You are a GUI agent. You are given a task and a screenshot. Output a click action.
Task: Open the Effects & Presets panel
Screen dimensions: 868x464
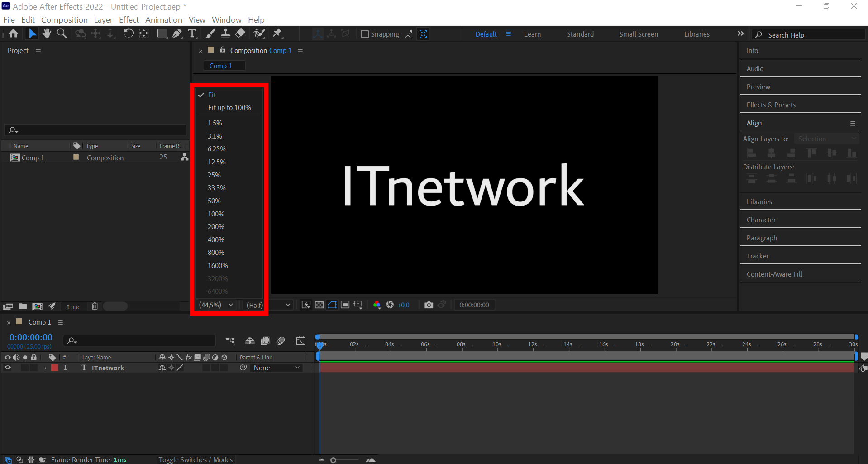click(x=771, y=105)
